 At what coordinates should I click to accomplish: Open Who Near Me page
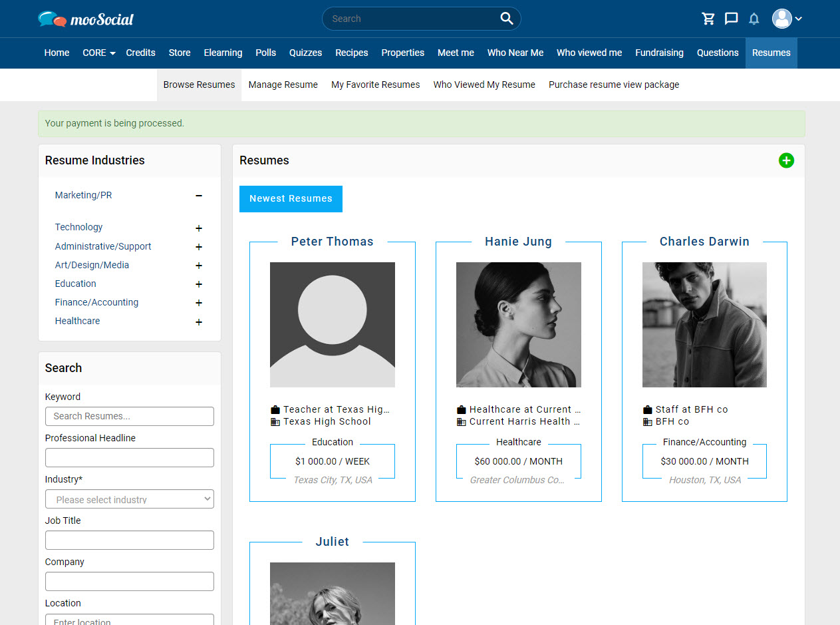(515, 53)
